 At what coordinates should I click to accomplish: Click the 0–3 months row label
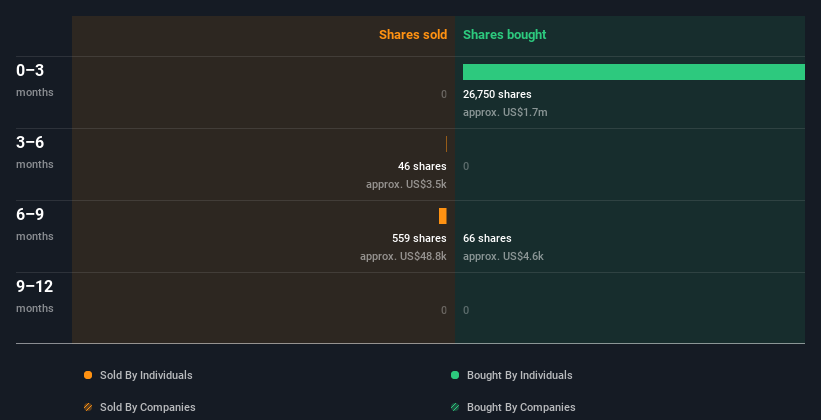click(35, 80)
